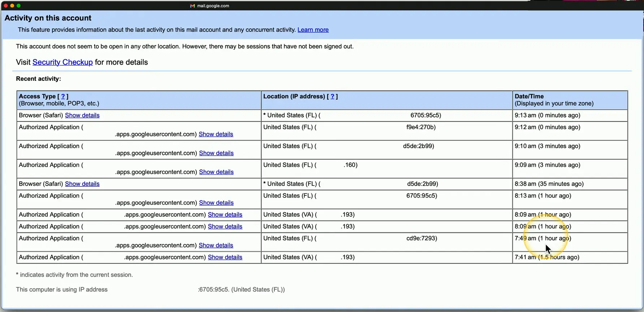Show details for the second 8:09 am entry
The width and height of the screenshot is (644, 312).
225,226
